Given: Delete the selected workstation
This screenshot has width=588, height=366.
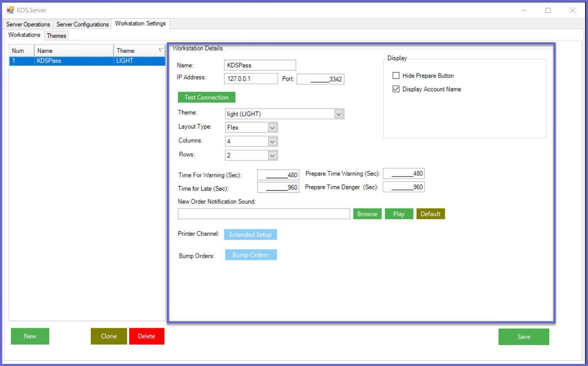Looking at the screenshot, I should coord(146,336).
